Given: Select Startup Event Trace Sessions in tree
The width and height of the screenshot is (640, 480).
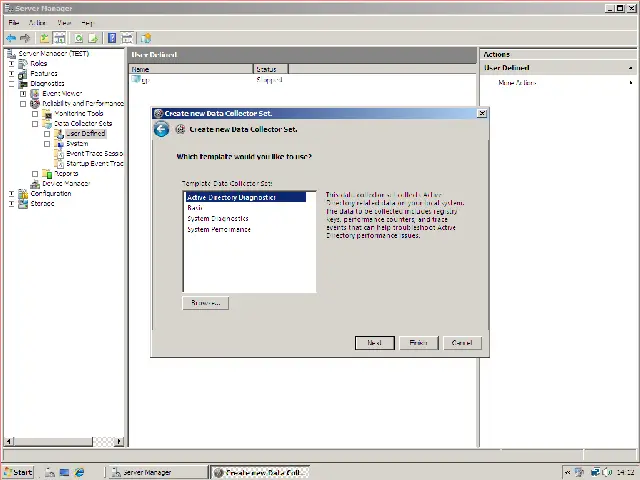Looking at the screenshot, I should (94, 164).
